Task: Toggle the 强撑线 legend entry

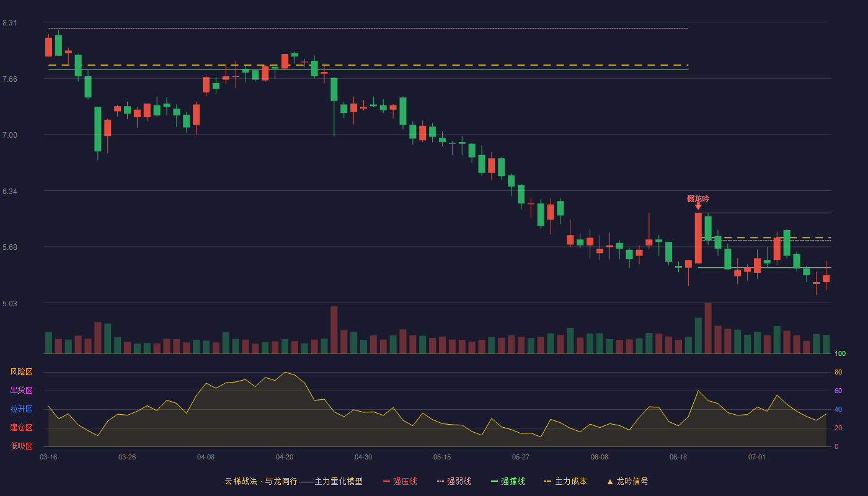Action: (508, 481)
